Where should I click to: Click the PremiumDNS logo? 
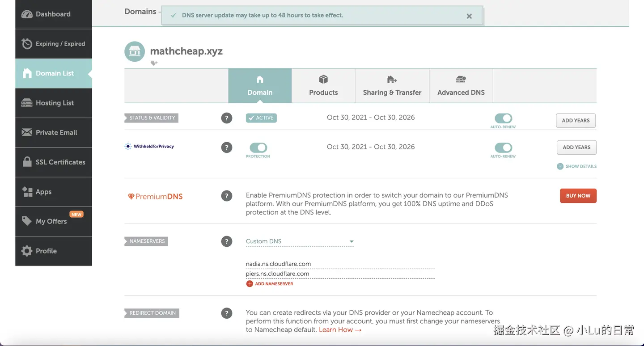click(155, 196)
